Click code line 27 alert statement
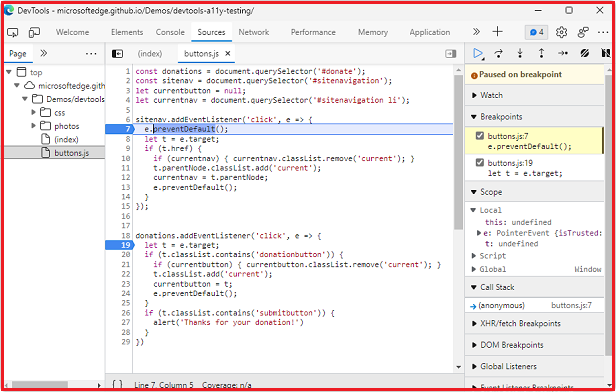Screen dimensions: 616x392 (x=228, y=322)
